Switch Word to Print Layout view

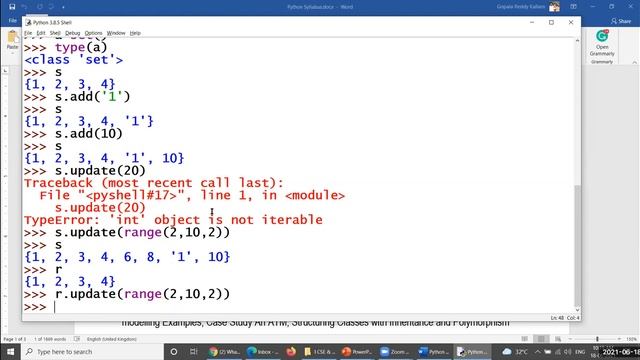[541, 339]
